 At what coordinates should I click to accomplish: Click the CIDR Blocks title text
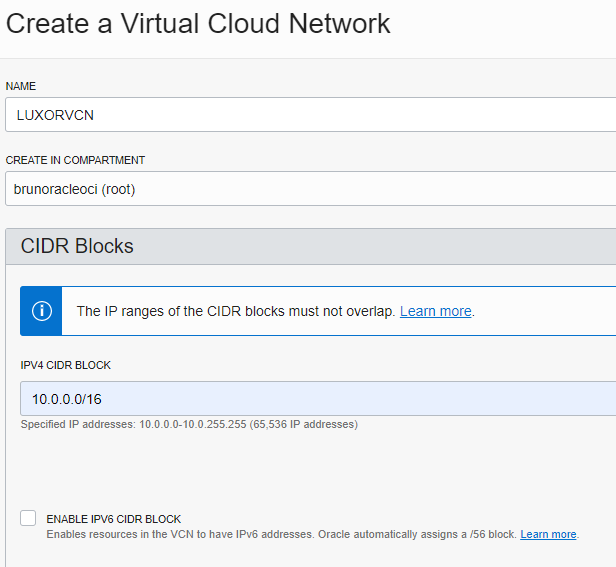(x=77, y=246)
